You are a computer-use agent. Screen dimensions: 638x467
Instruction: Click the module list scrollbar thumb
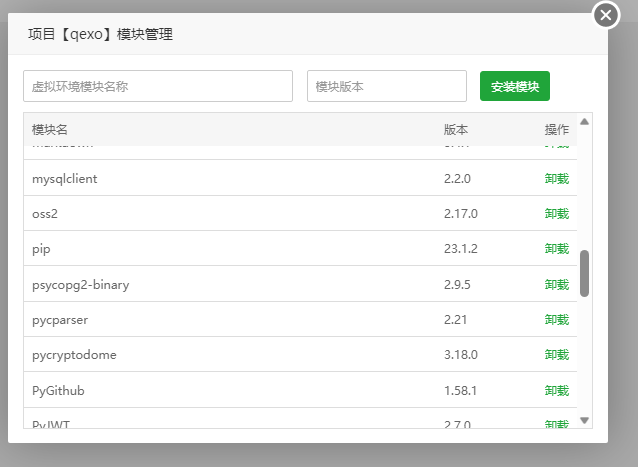pyautogui.click(x=585, y=272)
